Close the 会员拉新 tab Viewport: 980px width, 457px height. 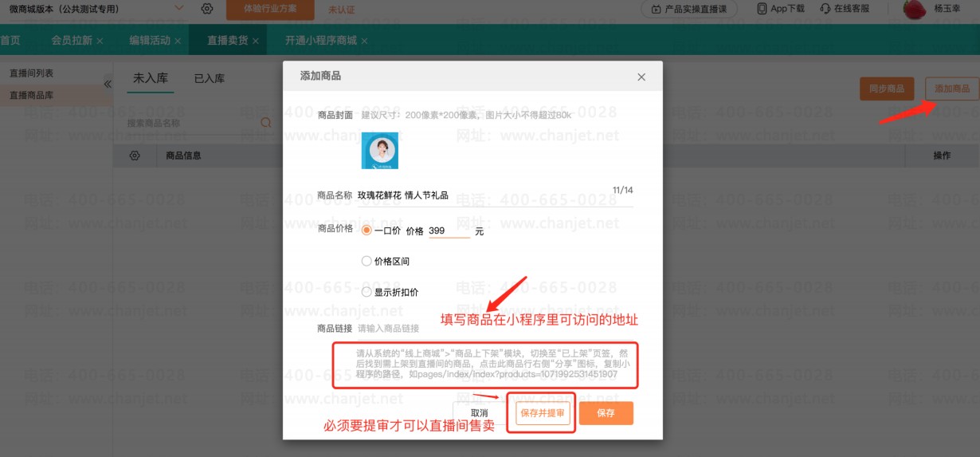point(100,41)
